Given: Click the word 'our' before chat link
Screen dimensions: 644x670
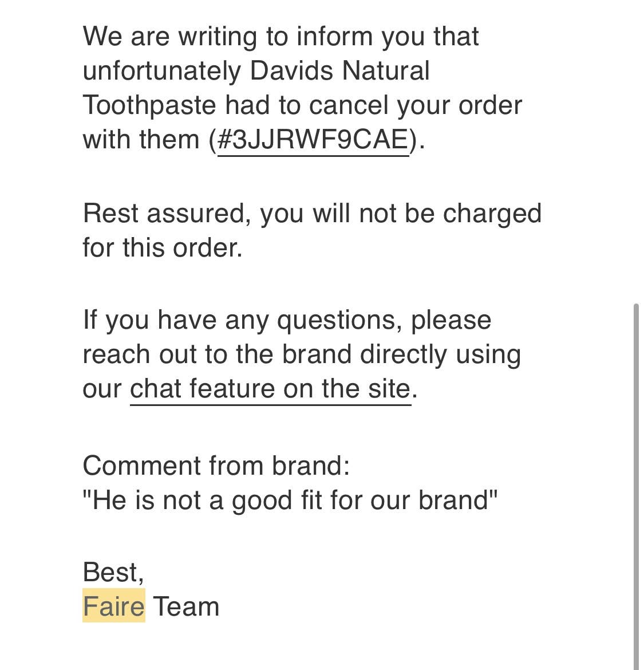Looking at the screenshot, I should 102,389.
